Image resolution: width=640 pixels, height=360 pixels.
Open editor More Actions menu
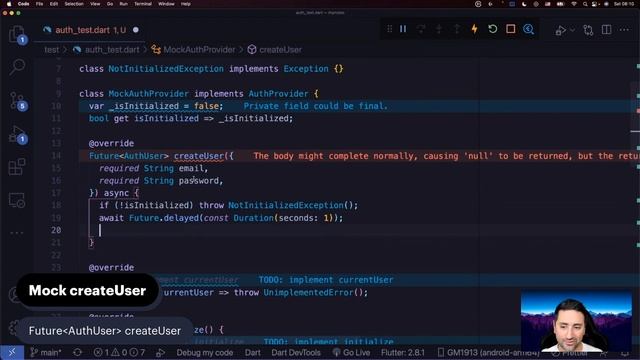(624, 30)
